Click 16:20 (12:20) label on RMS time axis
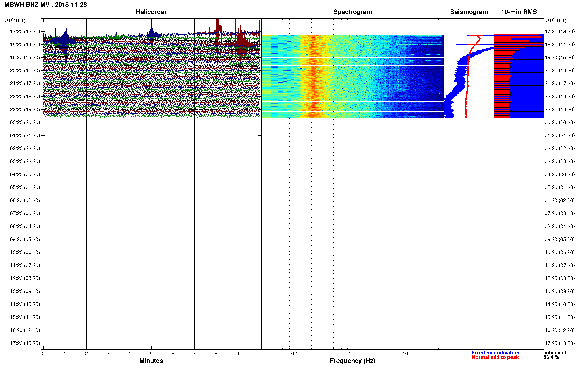This screenshot has height=368, width=588. [x=560, y=330]
